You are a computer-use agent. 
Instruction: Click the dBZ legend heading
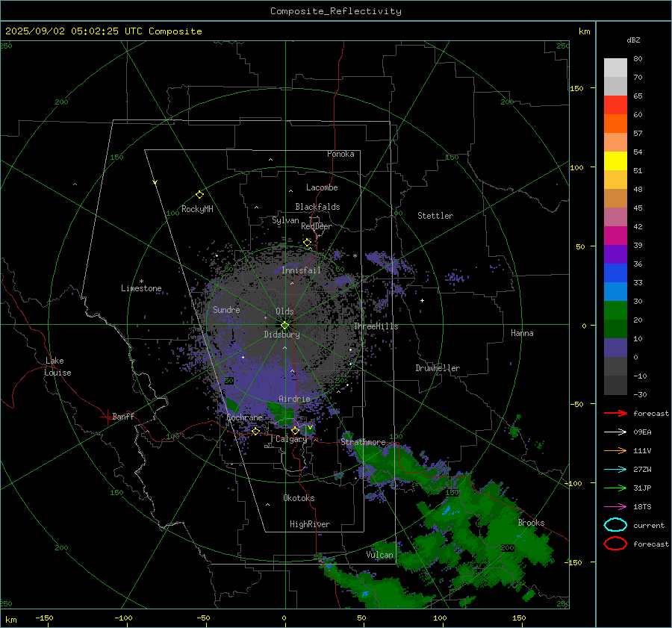tap(633, 40)
